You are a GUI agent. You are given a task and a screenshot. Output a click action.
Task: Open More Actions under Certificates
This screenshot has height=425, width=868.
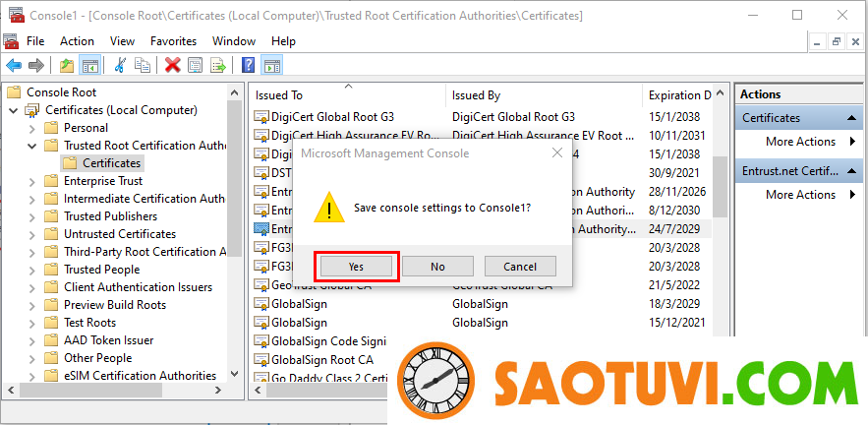coord(800,142)
